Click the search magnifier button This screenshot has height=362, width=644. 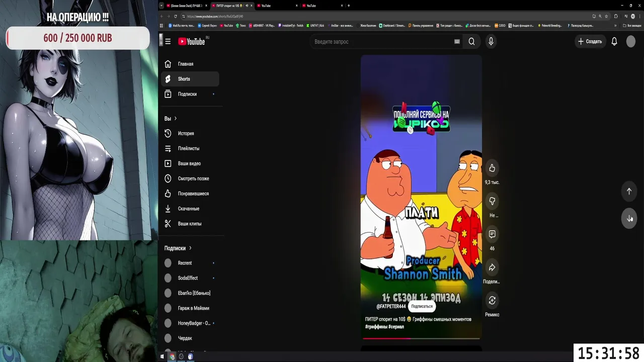click(471, 42)
